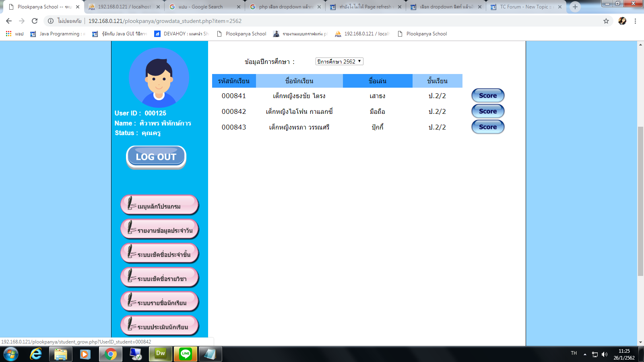
Task: Click Score for student 000841
Action: coord(488,96)
